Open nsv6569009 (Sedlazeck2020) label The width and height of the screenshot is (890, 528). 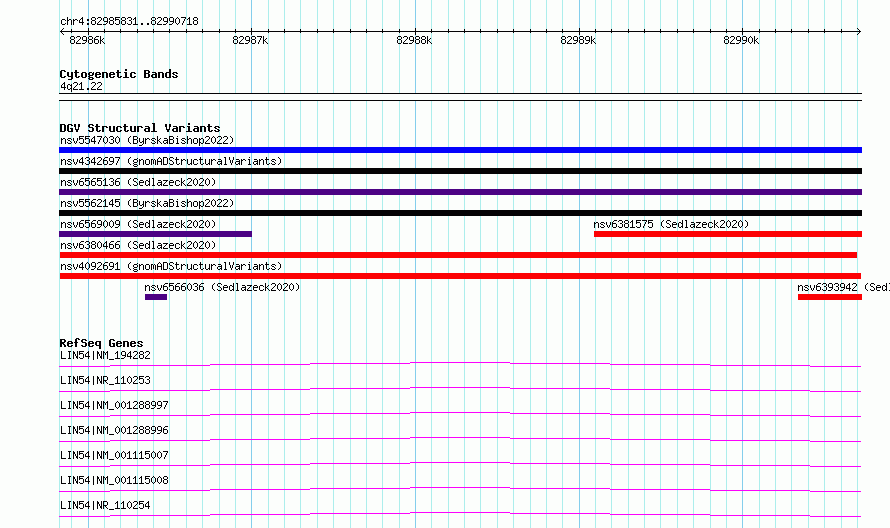coord(138,224)
